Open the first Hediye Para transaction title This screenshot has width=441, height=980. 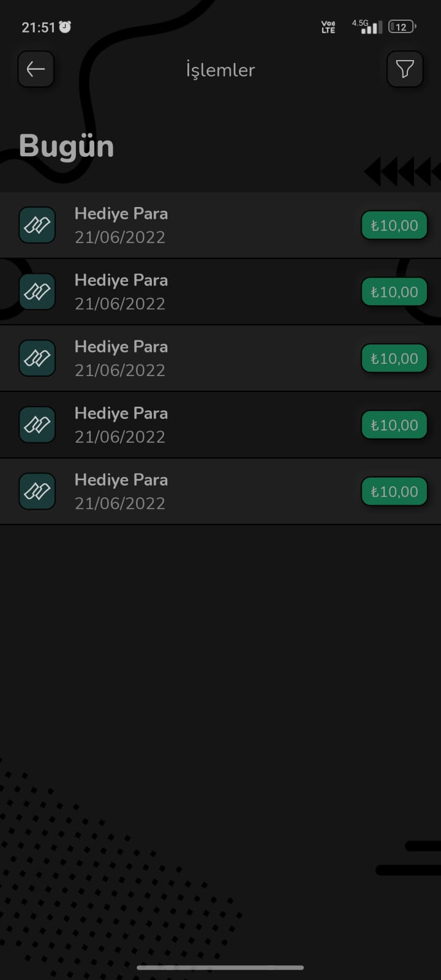pyautogui.click(x=121, y=214)
